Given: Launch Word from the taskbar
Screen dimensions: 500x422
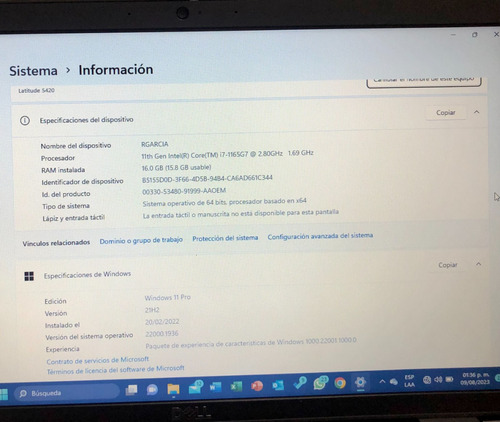Looking at the screenshot, I should point(216,387).
